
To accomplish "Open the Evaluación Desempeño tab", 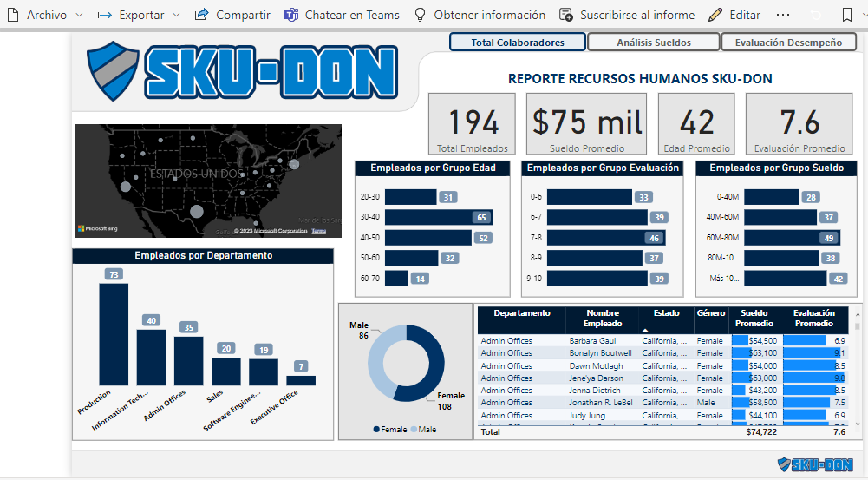I will click(788, 42).
